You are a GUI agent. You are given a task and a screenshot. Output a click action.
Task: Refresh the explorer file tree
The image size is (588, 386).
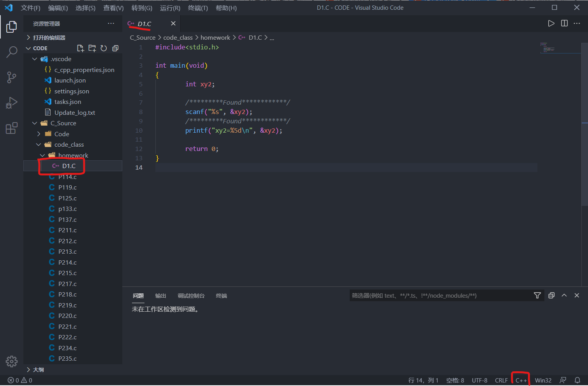point(104,48)
